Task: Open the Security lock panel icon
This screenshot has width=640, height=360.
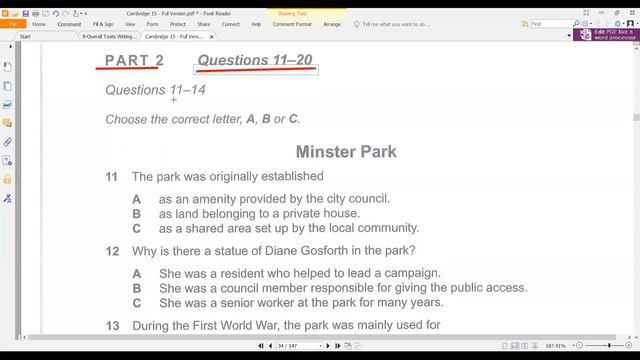Action: [x=7, y=179]
